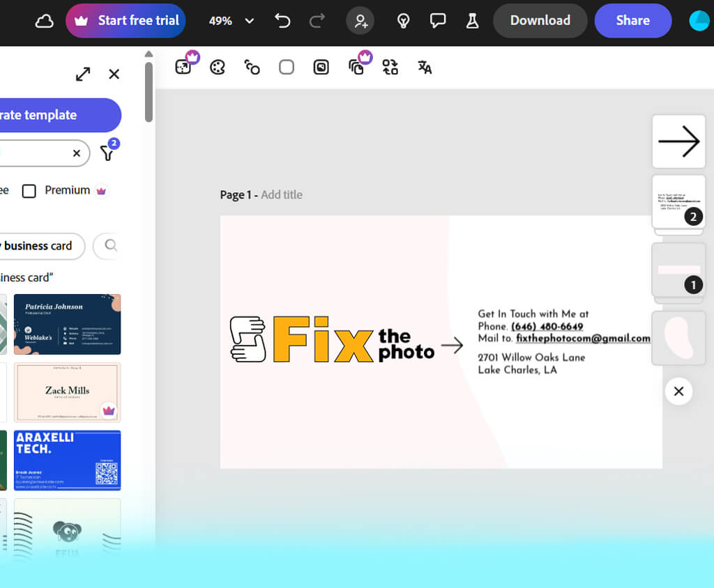Click the premium crown on Zack Mills template

click(x=108, y=410)
